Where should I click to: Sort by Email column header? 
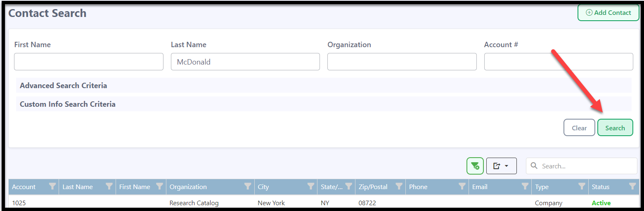pos(480,187)
